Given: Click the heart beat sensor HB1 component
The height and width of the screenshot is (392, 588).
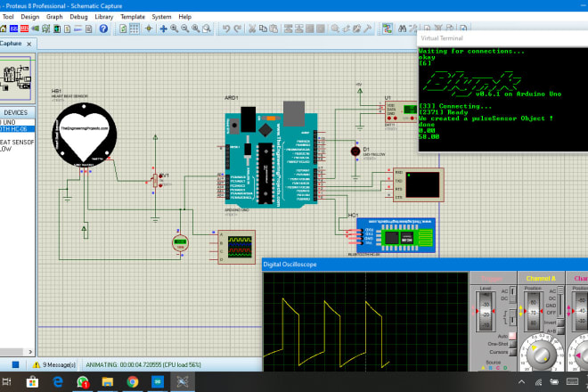Looking at the screenshot, I should [x=85, y=135].
